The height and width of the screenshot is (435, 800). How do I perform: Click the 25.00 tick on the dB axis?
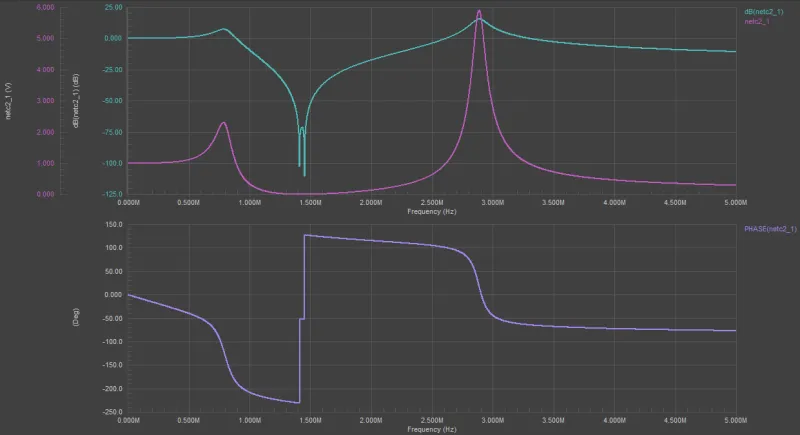tap(113, 7)
